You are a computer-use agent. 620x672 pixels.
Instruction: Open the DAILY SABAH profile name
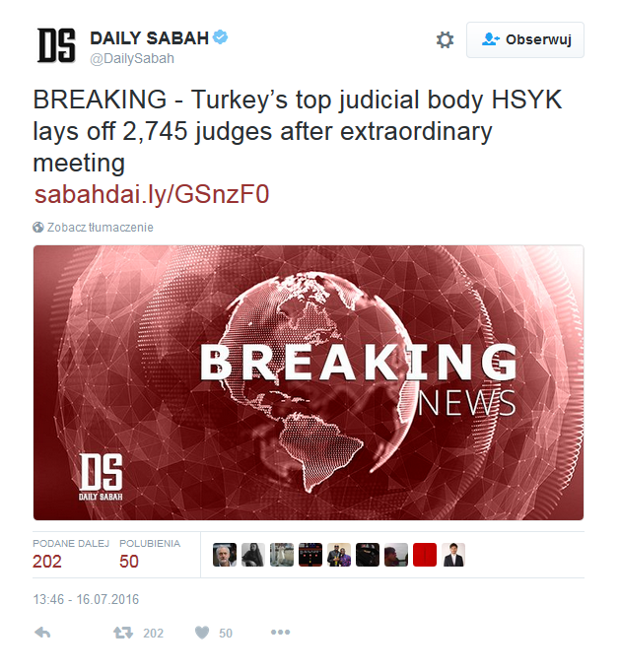coord(149,38)
